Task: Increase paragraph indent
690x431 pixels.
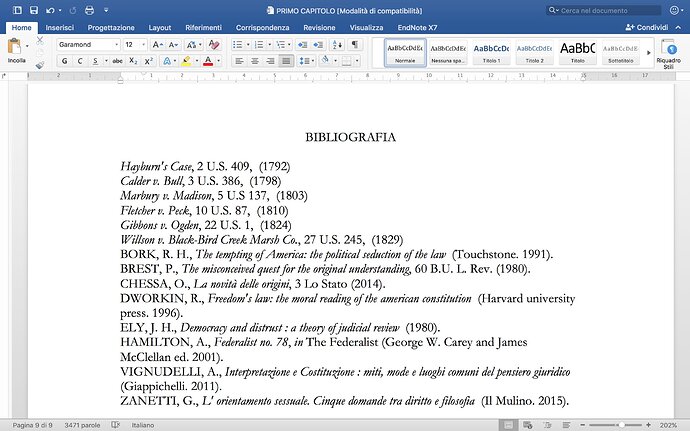Action: 318,44
